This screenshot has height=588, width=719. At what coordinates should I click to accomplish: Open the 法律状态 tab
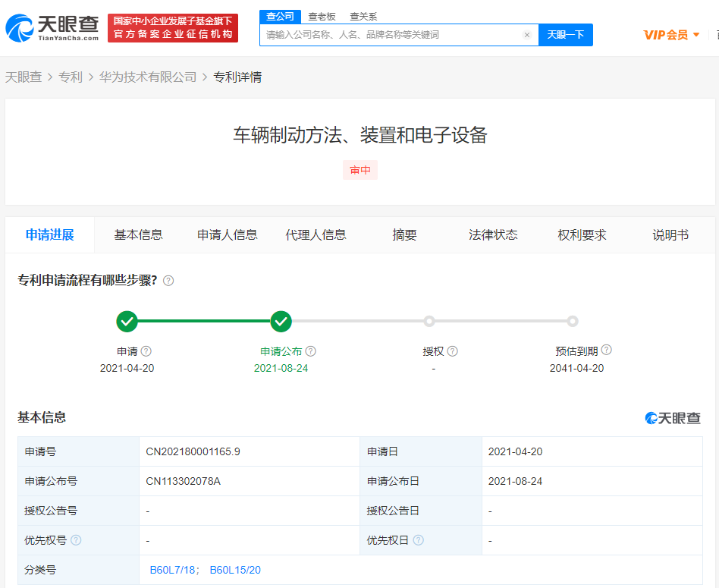coord(493,235)
